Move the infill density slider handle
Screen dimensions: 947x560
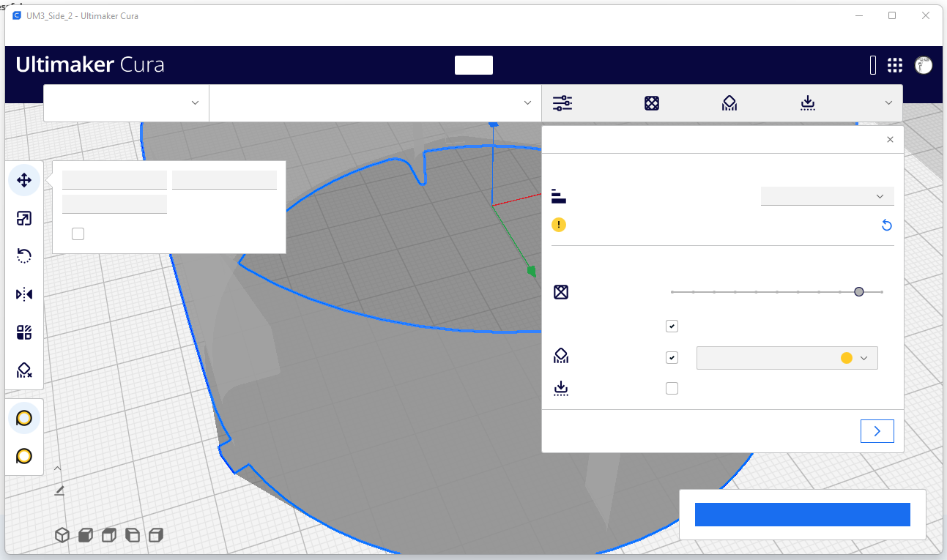point(858,291)
